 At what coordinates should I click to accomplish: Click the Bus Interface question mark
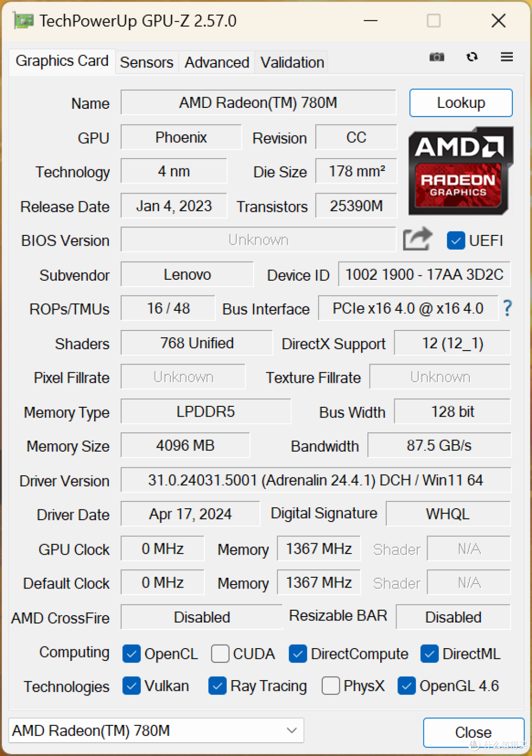click(507, 308)
